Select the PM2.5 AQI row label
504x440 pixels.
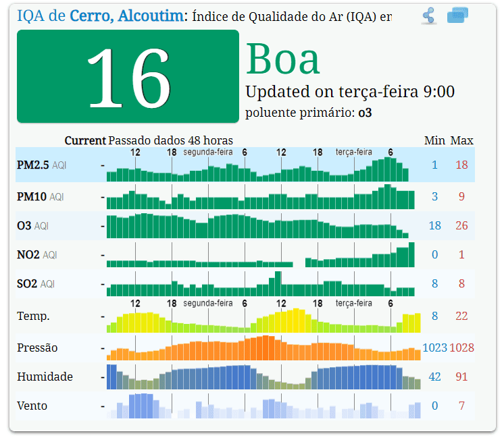41,165
